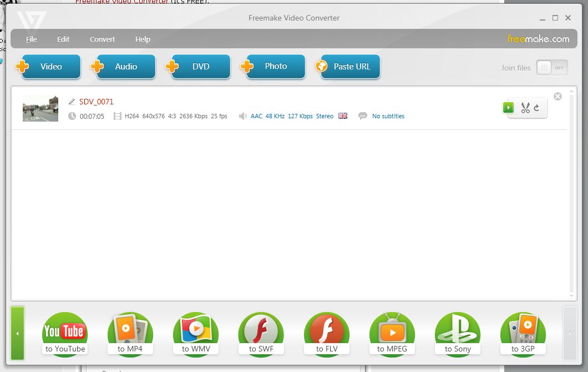Click the file list vertical scrollbar
The height and width of the screenshot is (372, 588).
pos(571,193)
